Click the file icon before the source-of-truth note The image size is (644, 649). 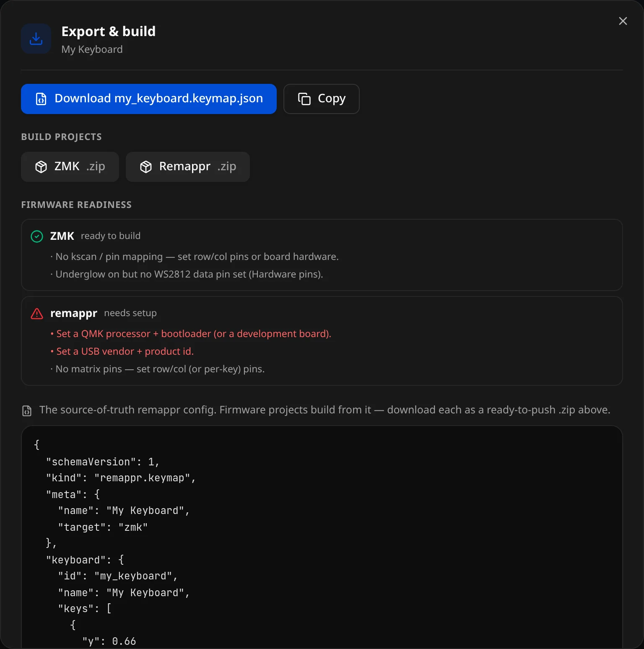pos(27,410)
